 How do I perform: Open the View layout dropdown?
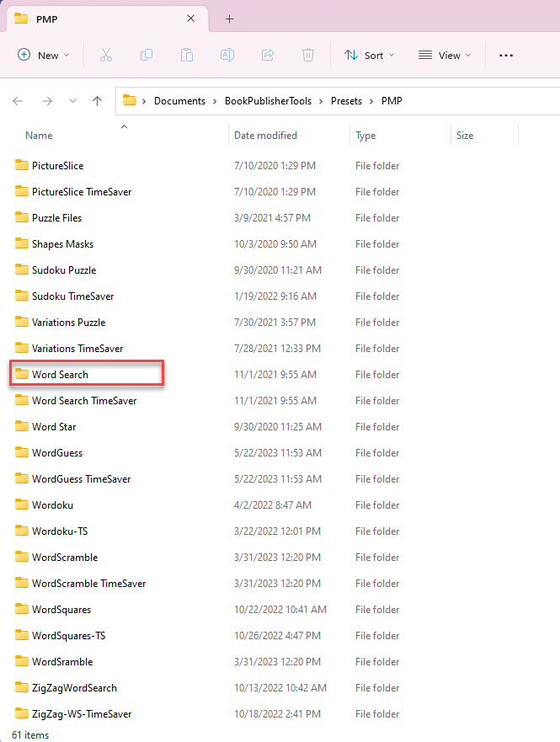(x=445, y=55)
